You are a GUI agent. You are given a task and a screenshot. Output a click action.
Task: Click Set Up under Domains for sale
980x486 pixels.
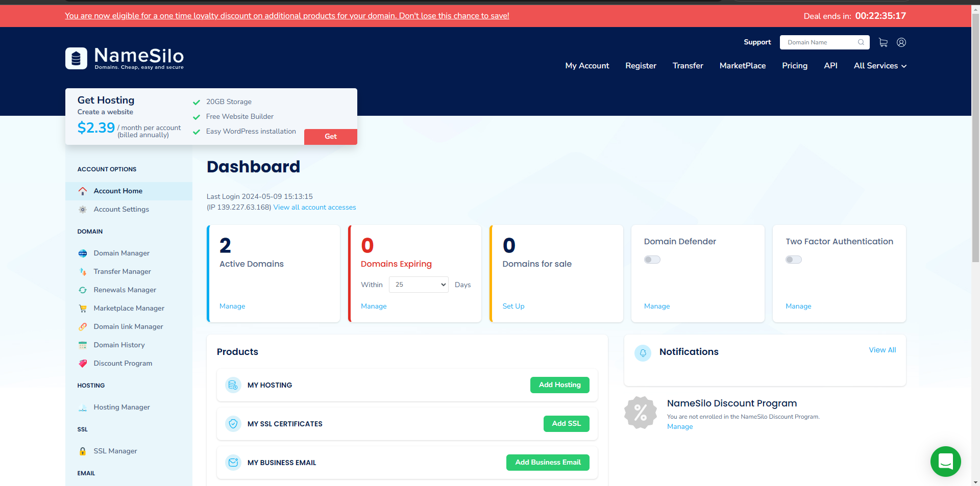(513, 306)
